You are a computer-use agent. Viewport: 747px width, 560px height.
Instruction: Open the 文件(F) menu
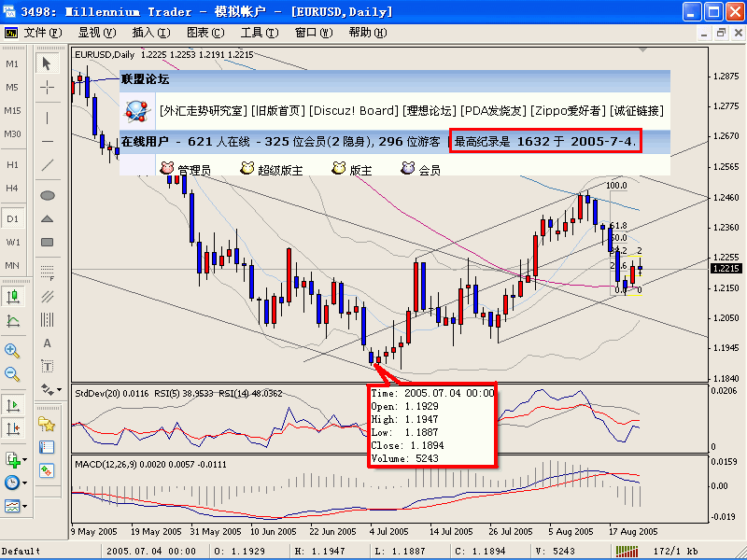[43, 33]
